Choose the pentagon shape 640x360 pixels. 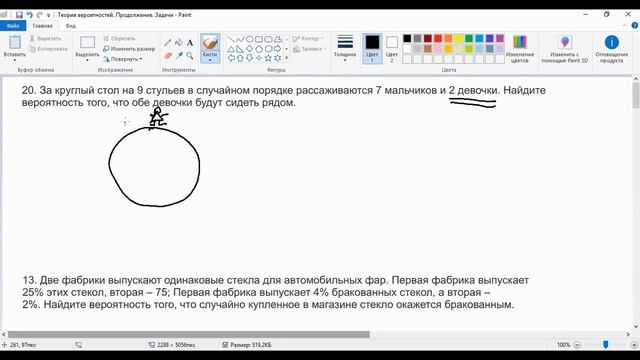click(259, 49)
